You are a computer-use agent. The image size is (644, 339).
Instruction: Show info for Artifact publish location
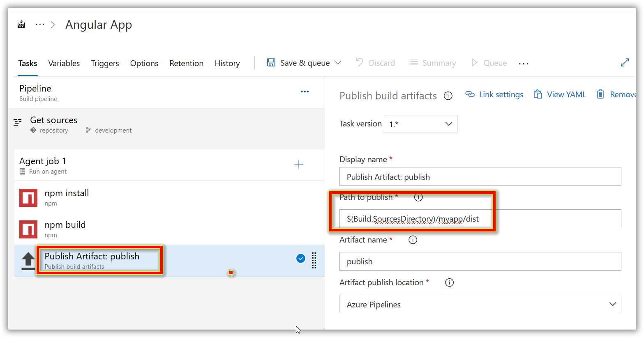click(x=450, y=283)
